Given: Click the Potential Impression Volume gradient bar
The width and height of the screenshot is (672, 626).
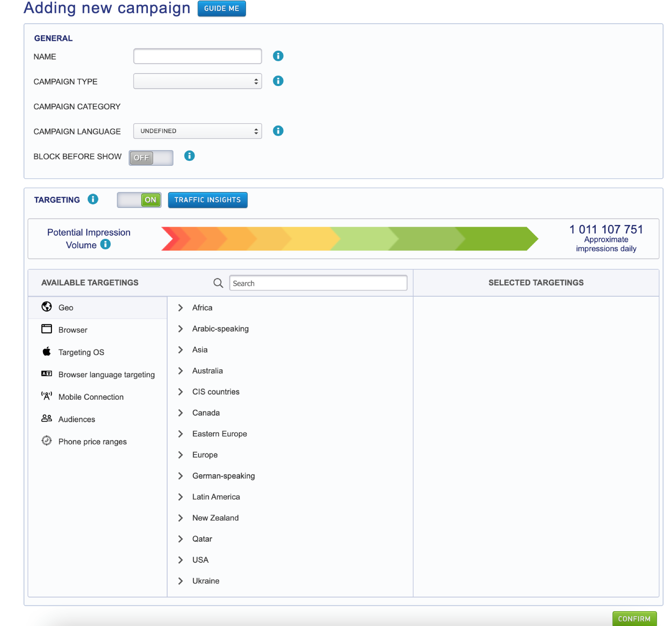Looking at the screenshot, I should (x=350, y=239).
